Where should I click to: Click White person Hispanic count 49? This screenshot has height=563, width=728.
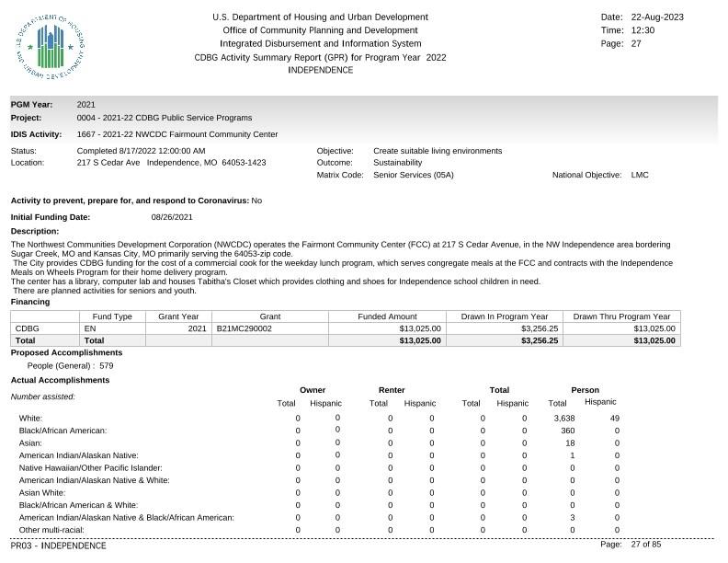(x=615, y=419)
